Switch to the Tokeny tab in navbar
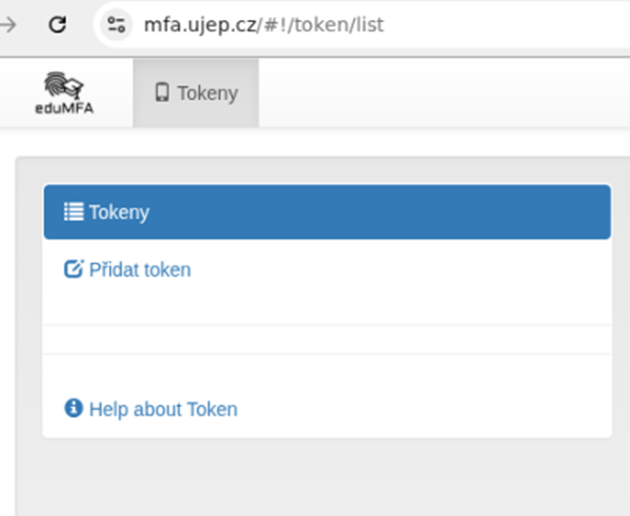This screenshot has height=516, width=630. [x=196, y=93]
